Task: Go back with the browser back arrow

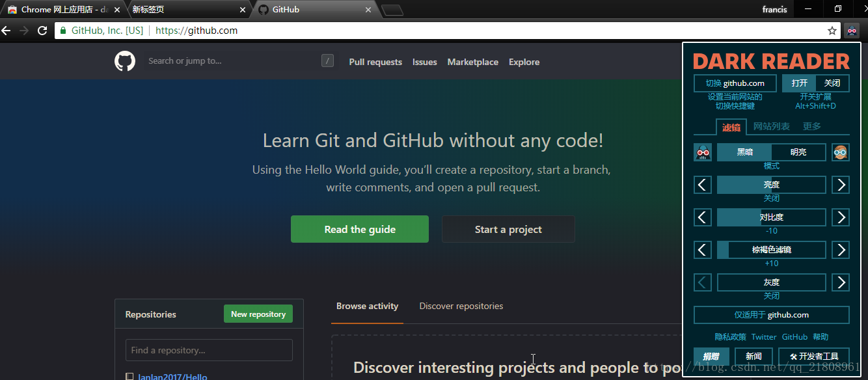Action: tap(7, 31)
